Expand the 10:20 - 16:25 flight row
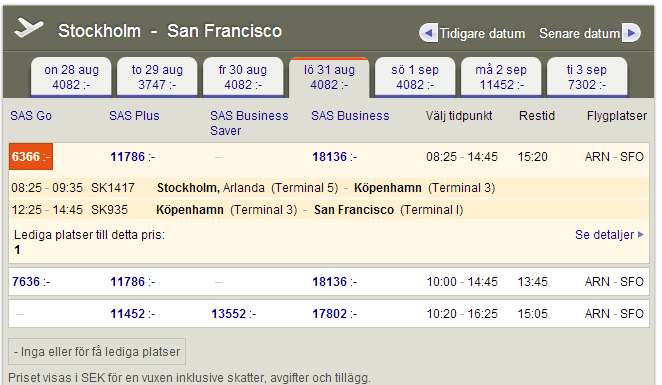Viewport: 662px width, 385px height. (x=329, y=314)
